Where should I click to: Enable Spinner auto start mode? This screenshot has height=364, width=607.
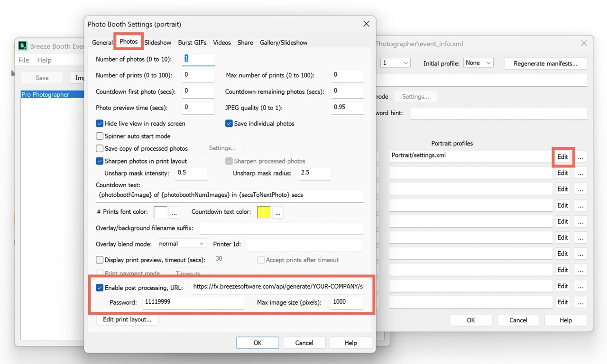(x=100, y=136)
